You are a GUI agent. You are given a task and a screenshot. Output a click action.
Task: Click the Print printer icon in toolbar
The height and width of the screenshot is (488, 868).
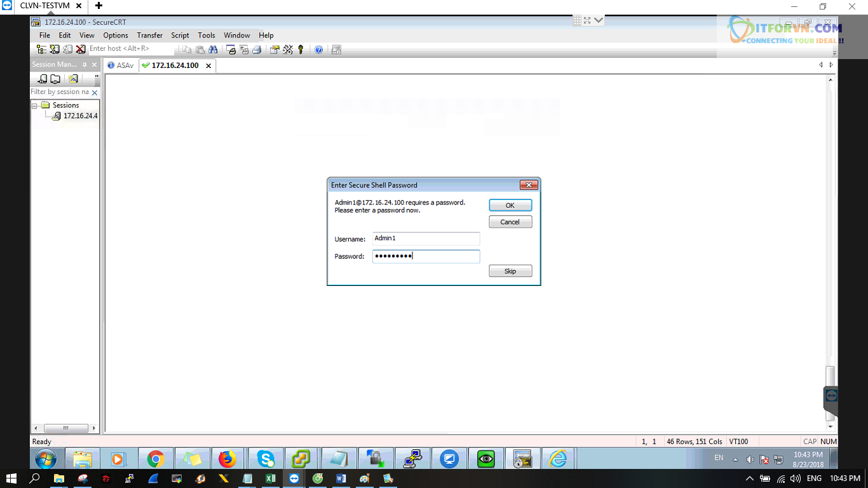tap(257, 49)
